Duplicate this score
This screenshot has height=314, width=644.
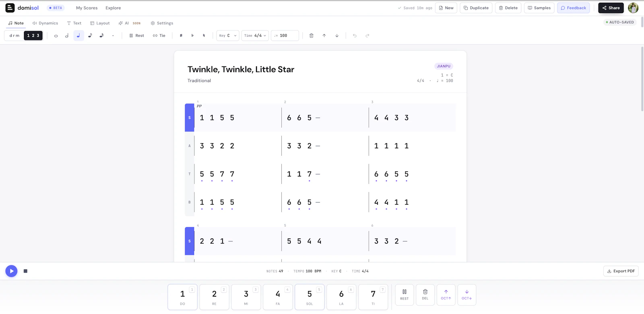pos(476,8)
